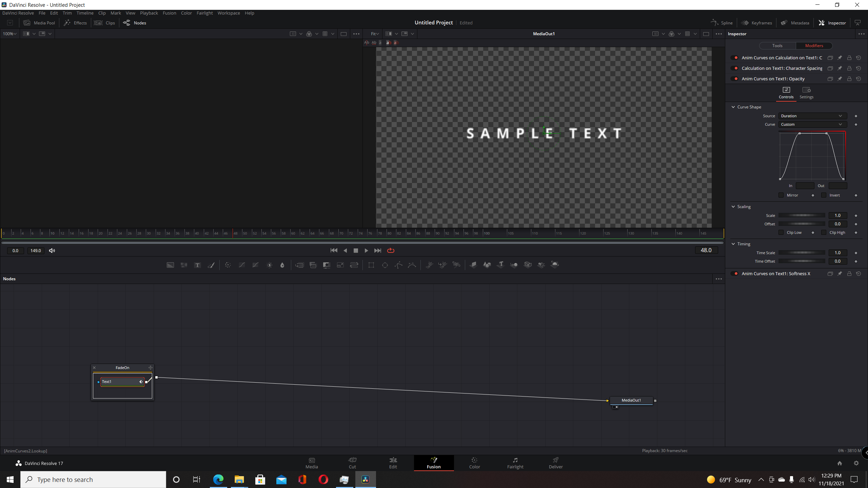Collapse the Curve Shape section
This screenshot has width=868, height=488.
coord(733,107)
